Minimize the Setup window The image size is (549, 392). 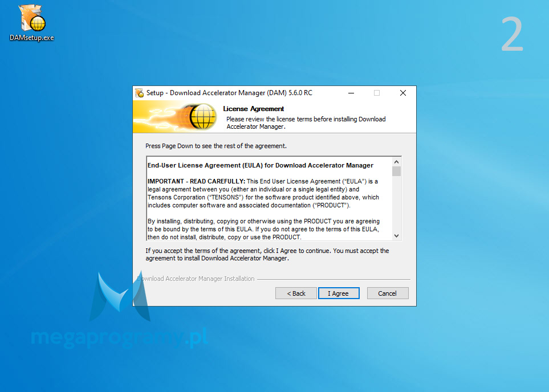click(x=351, y=93)
